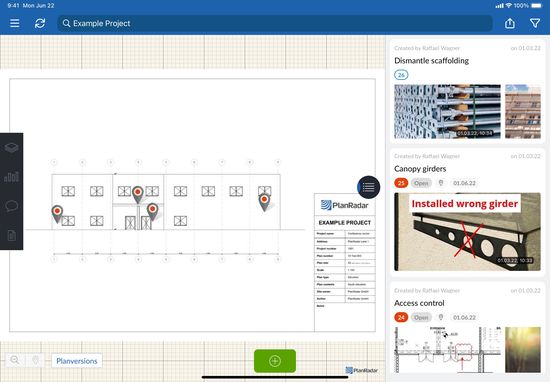Viewport: 550px width, 382px height.
Task: Click the Open status badge on Canopy girders
Action: pyautogui.click(x=421, y=183)
